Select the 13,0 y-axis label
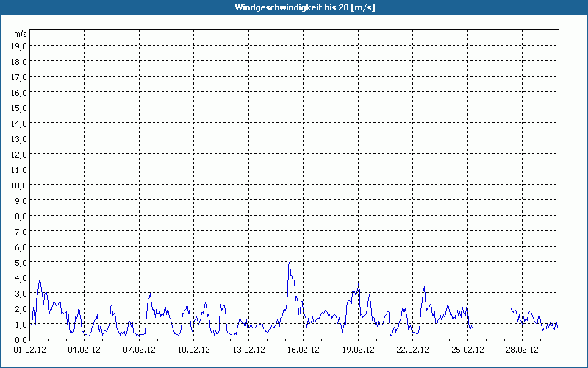Screen dimensions: 588x368 click(19, 139)
